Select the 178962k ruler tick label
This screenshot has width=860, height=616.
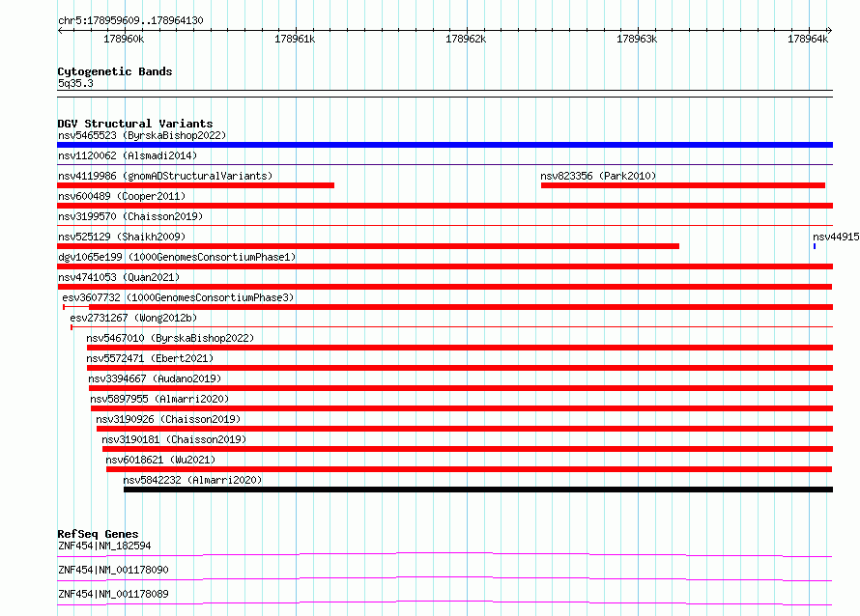(466, 39)
